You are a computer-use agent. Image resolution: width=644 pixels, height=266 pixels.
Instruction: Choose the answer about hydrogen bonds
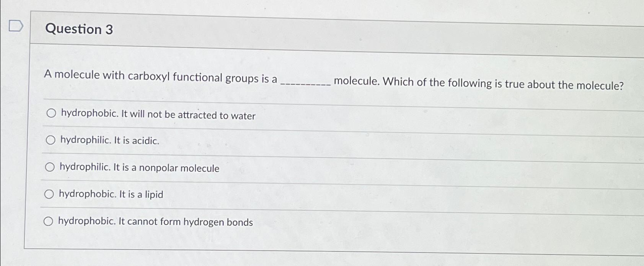tap(155, 222)
